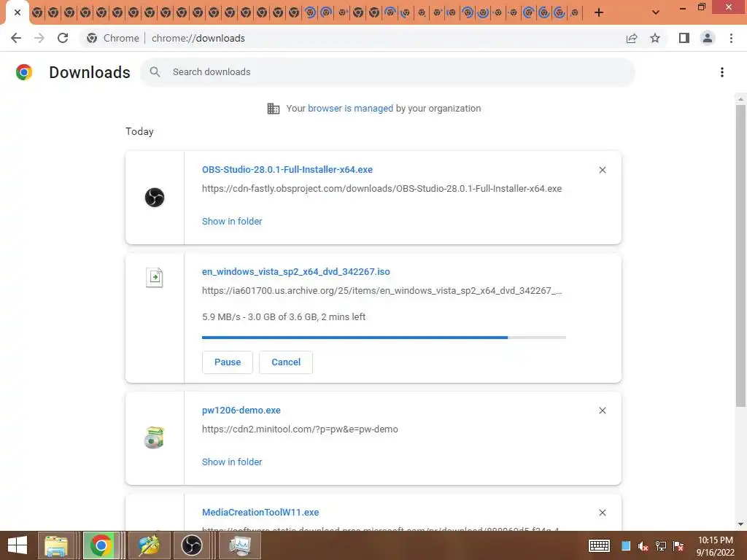Screen dimensions: 747x560
Task: Remove MediaCreationToolW11.exe from list
Action: (603, 513)
